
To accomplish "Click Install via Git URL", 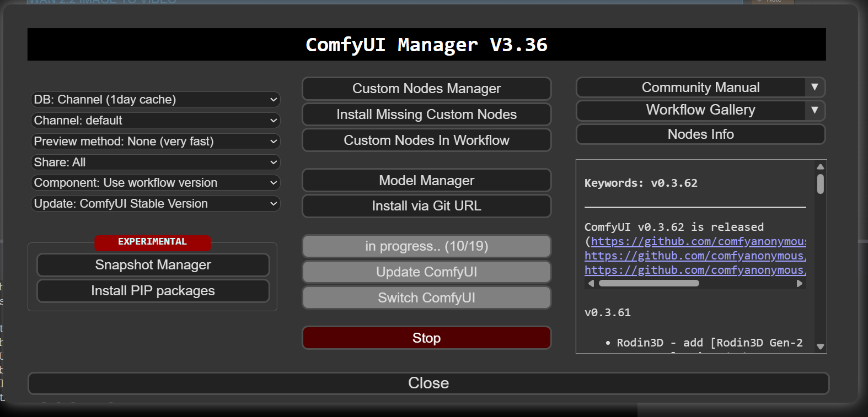I will tap(426, 206).
